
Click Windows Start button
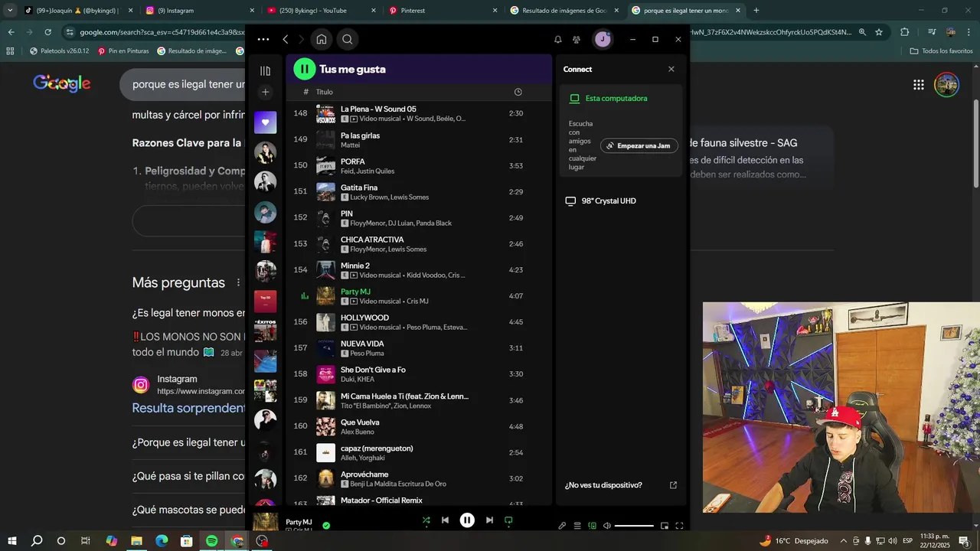point(12,541)
